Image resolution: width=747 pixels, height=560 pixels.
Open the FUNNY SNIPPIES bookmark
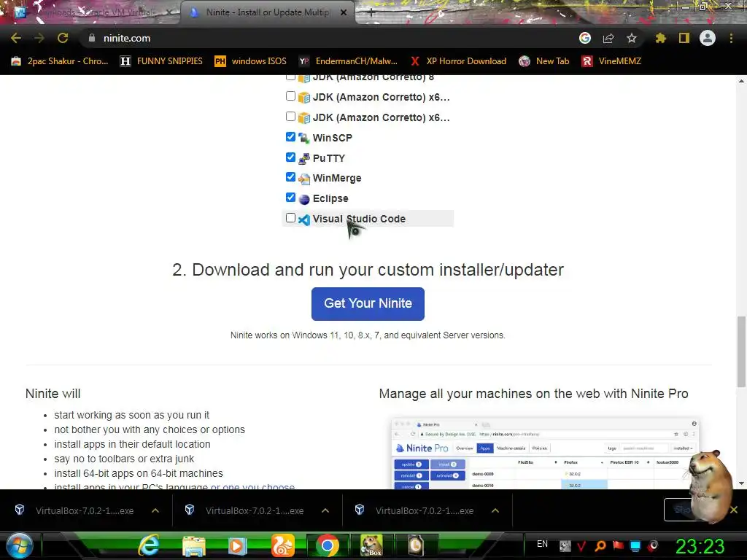tap(161, 61)
